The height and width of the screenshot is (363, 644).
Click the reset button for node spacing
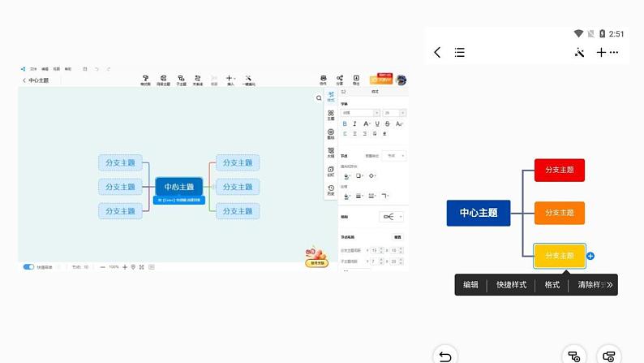pyautogui.click(x=397, y=237)
